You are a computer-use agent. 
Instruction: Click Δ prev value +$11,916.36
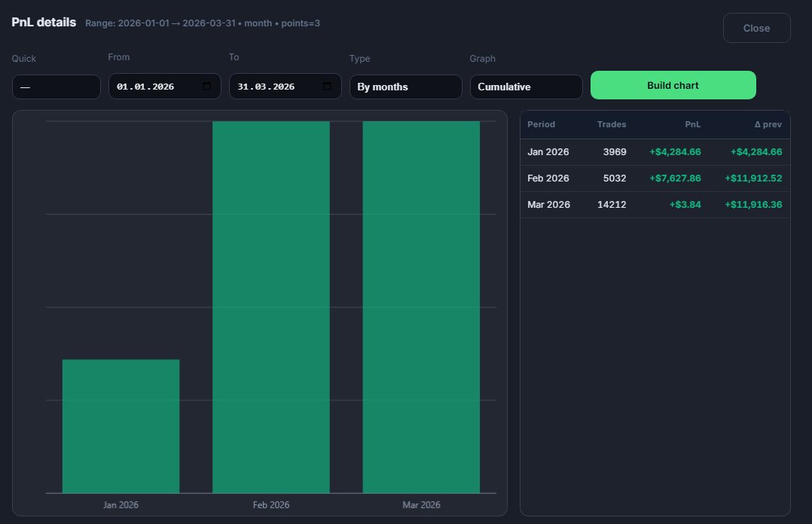(x=753, y=205)
